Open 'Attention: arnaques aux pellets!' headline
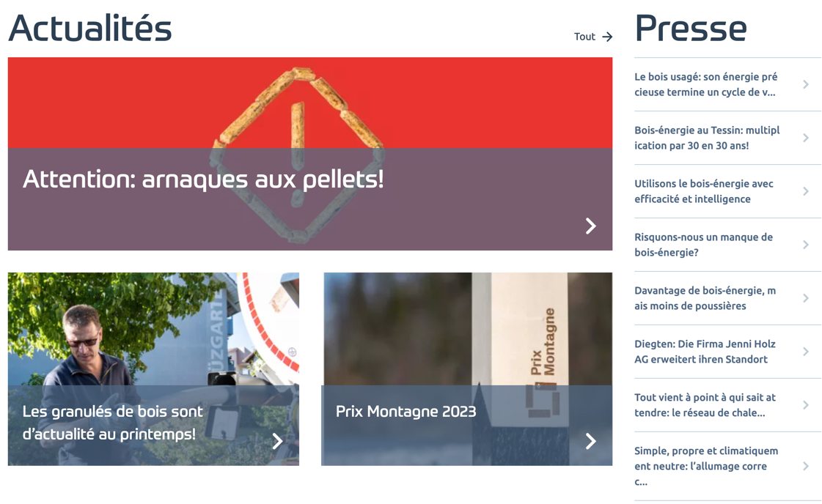Viewport: 822px width, 504px height. (203, 179)
